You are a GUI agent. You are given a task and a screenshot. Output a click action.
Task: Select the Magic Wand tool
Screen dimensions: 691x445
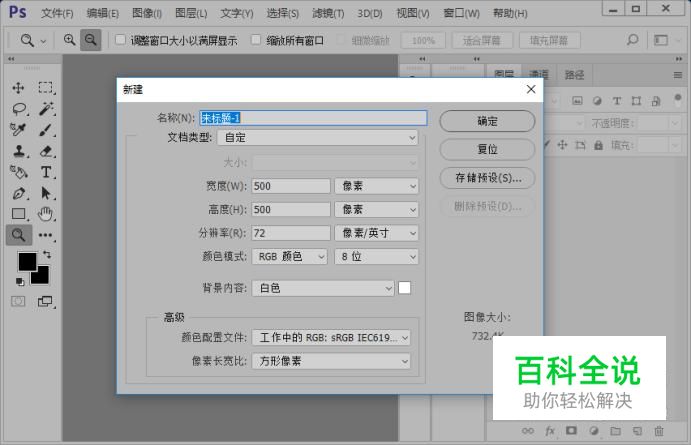click(45, 108)
